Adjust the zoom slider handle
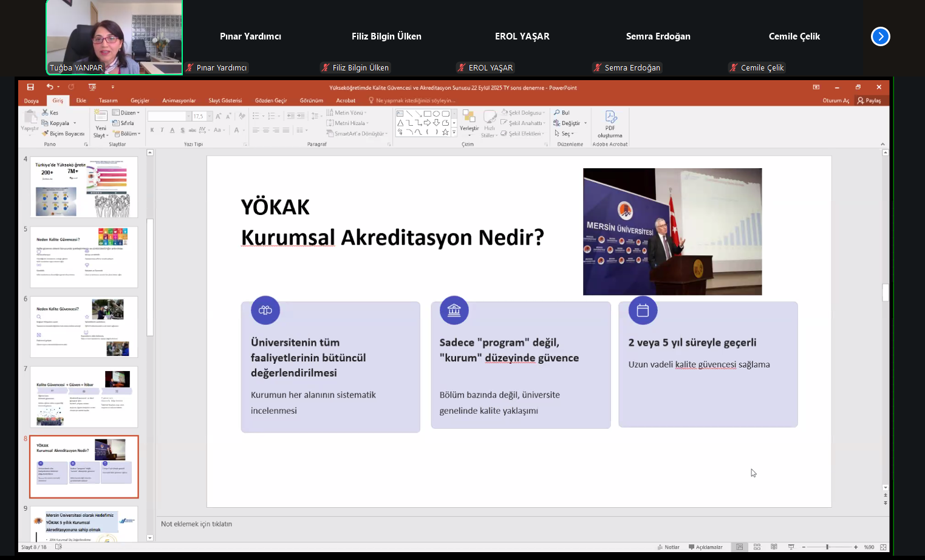 pyautogui.click(x=827, y=547)
